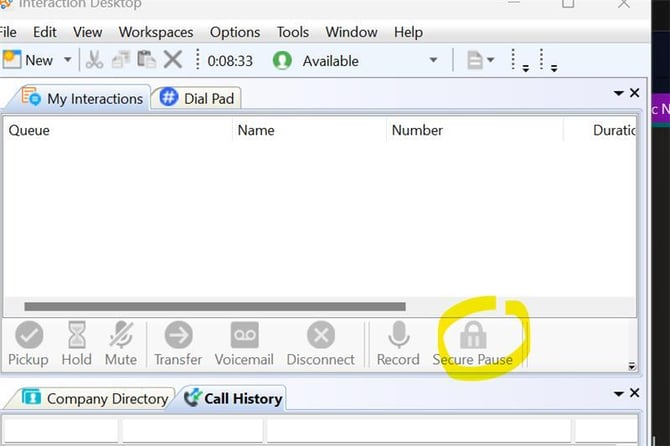
Task: Click the Paste clipboard icon
Action: (x=146, y=60)
